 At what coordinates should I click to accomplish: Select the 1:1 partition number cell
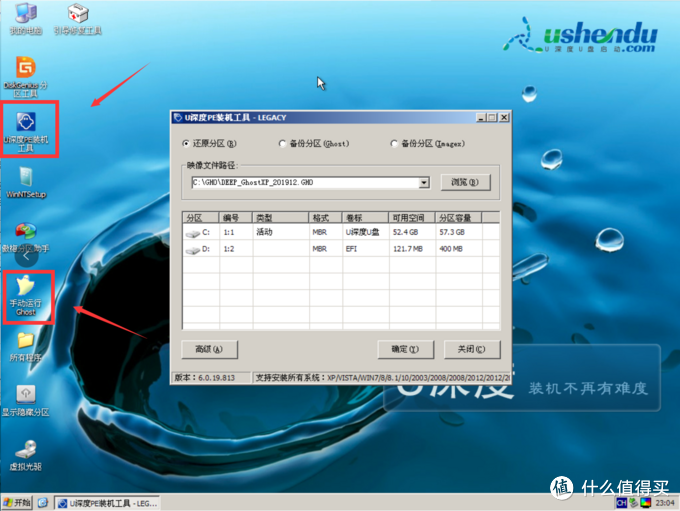(x=229, y=233)
